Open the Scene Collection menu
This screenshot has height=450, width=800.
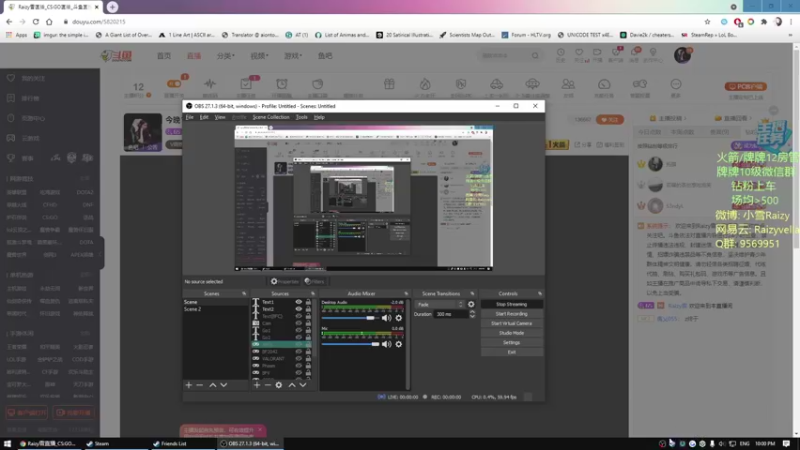[271, 117]
